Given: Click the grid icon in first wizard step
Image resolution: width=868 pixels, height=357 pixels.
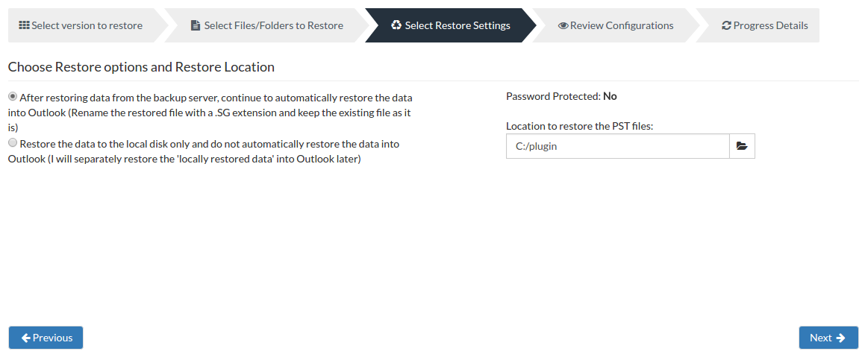Looking at the screenshot, I should click(x=25, y=25).
